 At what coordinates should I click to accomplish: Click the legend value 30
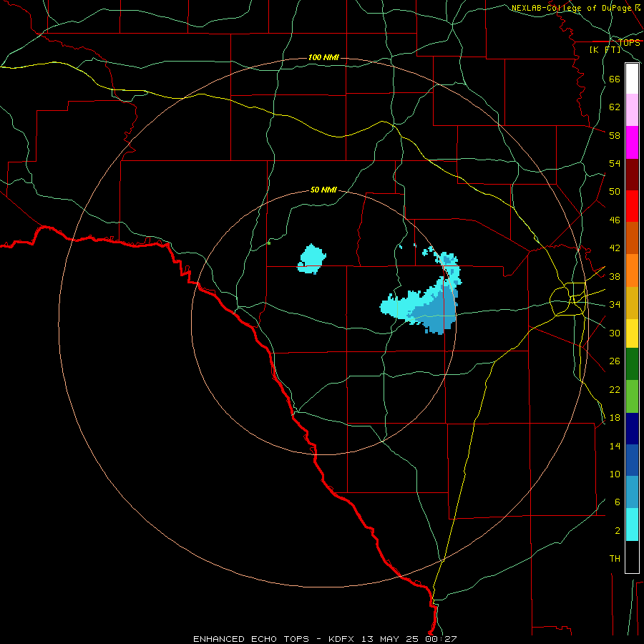click(615, 333)
